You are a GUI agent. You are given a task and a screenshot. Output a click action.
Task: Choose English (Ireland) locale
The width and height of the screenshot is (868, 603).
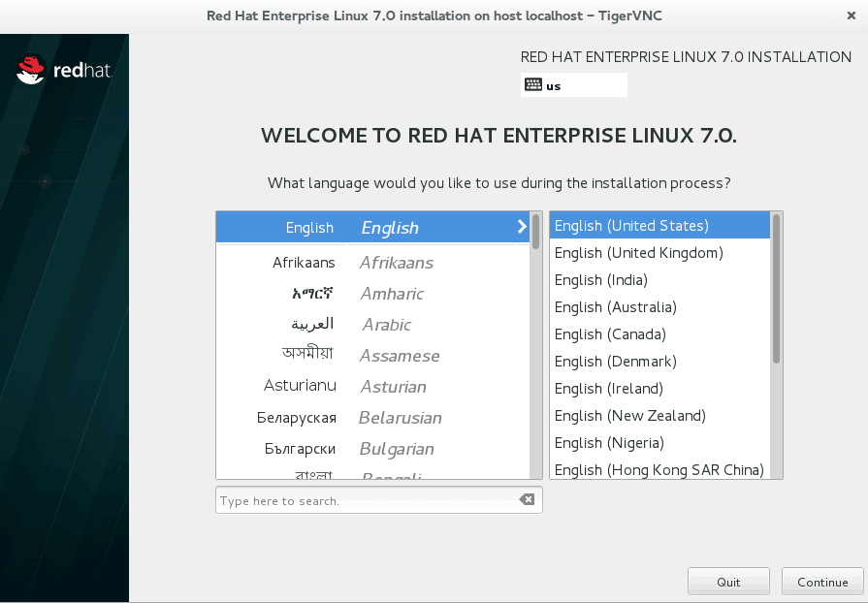(659, 389)
